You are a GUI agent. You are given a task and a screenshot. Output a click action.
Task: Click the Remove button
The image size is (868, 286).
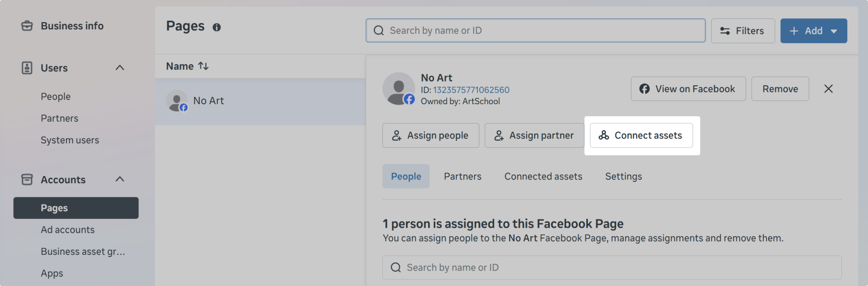pos(780,89)
